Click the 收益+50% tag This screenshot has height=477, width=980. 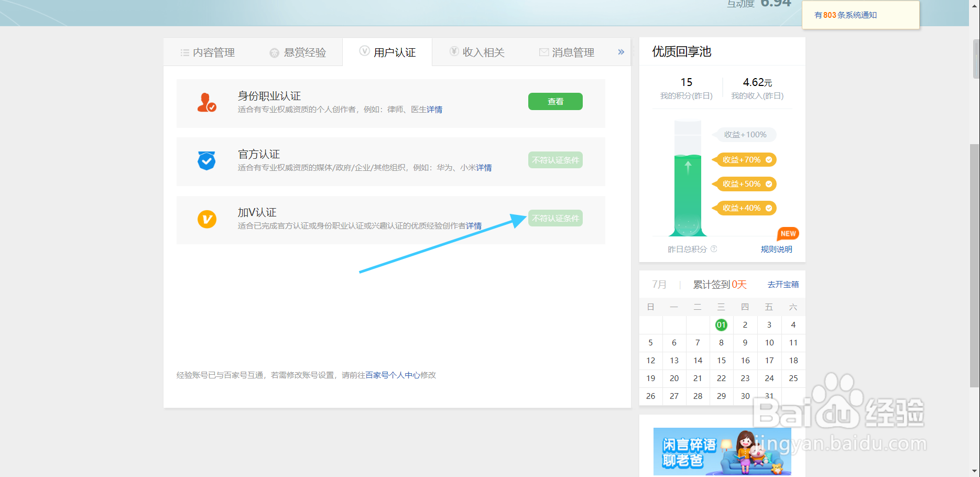744,184
